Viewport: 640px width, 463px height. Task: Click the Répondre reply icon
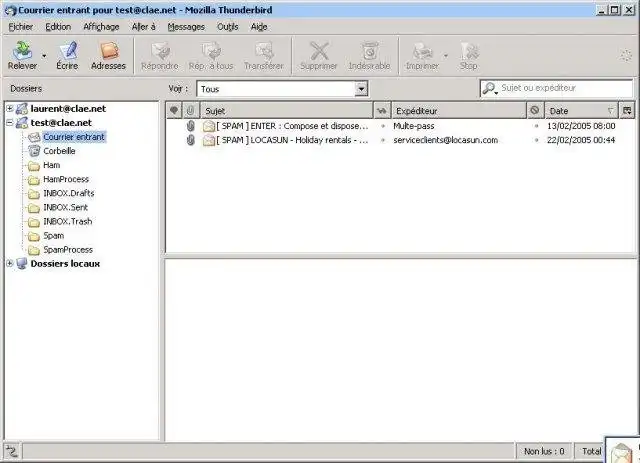coord(160,55)
